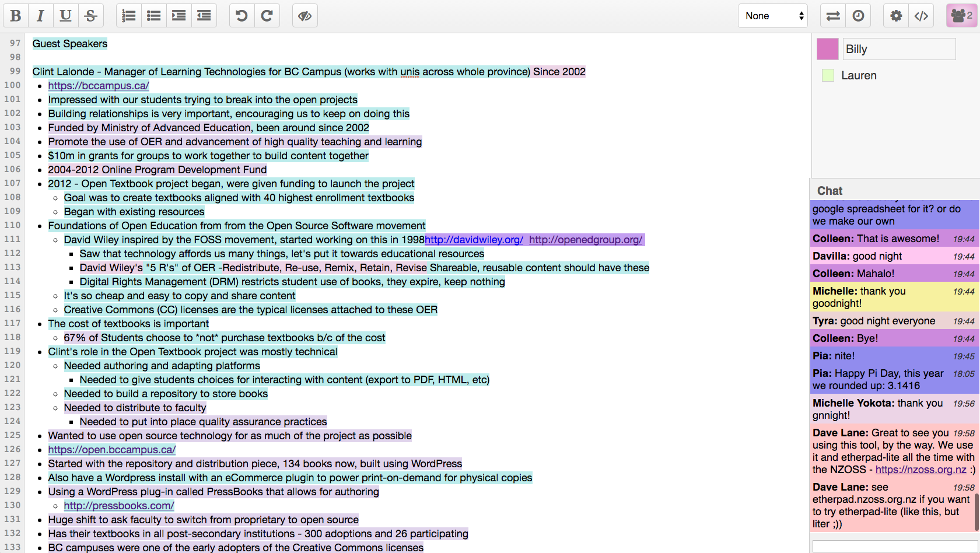This screenshot has height=553, width=980.
Task: Insert a numbered list
Action: tap(128, 16)
